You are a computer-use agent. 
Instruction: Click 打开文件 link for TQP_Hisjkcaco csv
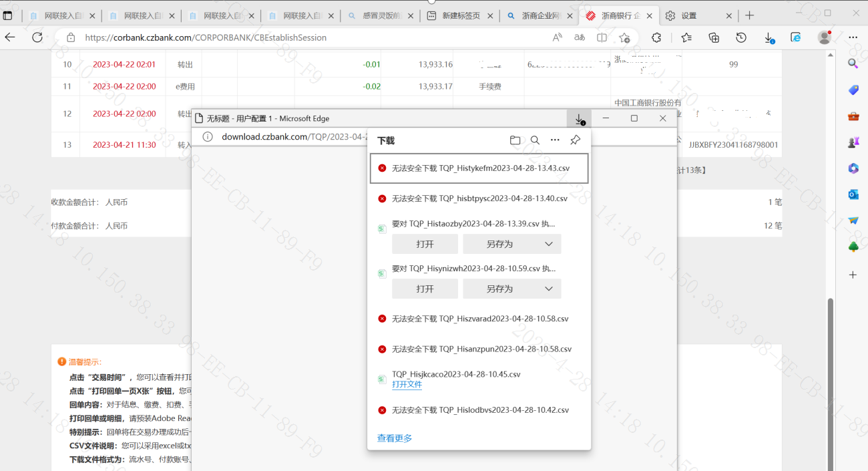point(407,384)
